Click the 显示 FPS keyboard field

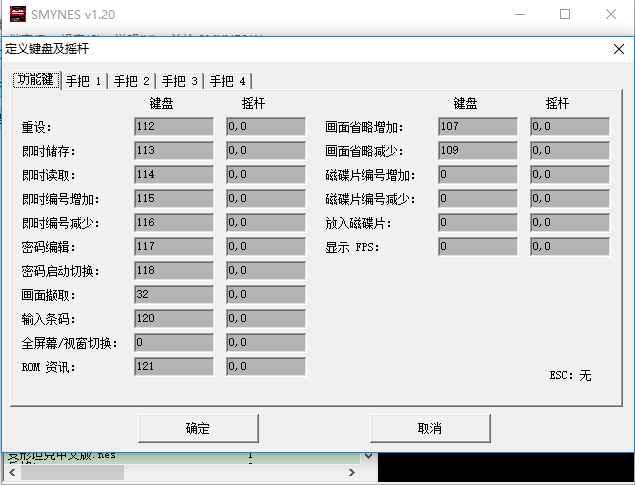478,246
